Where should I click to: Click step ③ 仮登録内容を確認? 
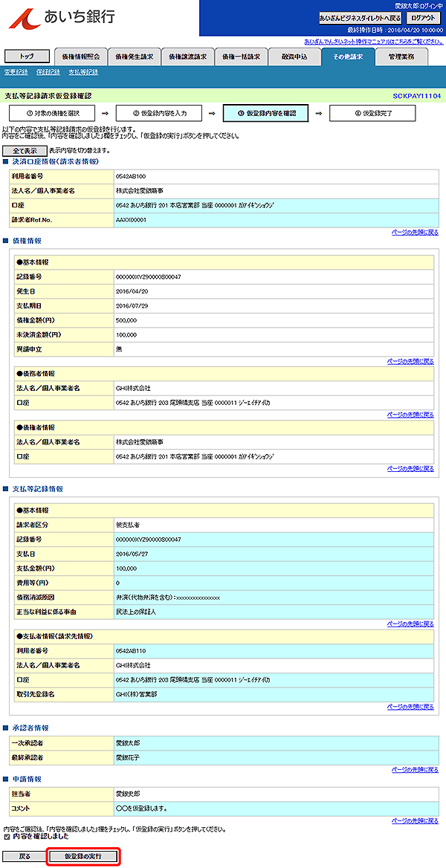265,113
